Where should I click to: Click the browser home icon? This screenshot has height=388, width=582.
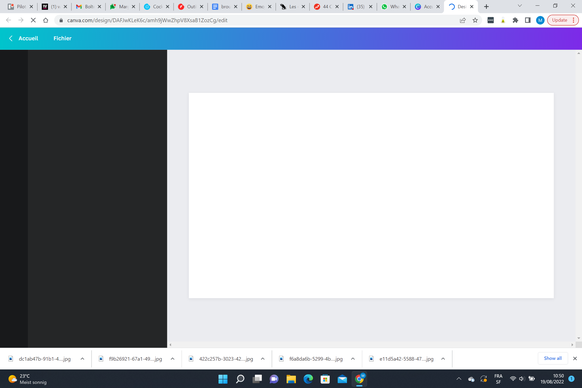(46, 20)
